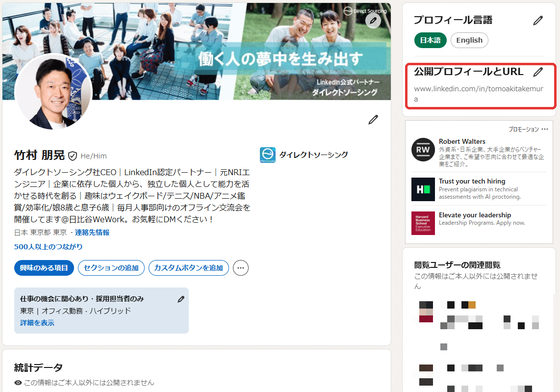Select 日本語 profile language
Image resolution: width=560 pixels, height=392 pixels.
pos(431,40)
